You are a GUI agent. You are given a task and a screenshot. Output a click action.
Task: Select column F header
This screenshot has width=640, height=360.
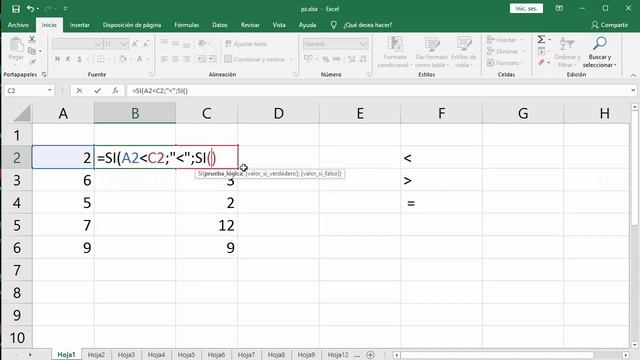point(441,113)
